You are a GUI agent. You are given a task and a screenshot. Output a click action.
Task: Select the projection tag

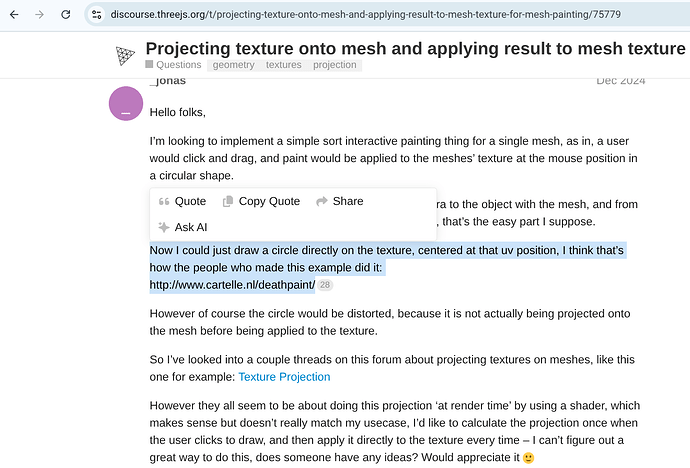pos(334,65)
